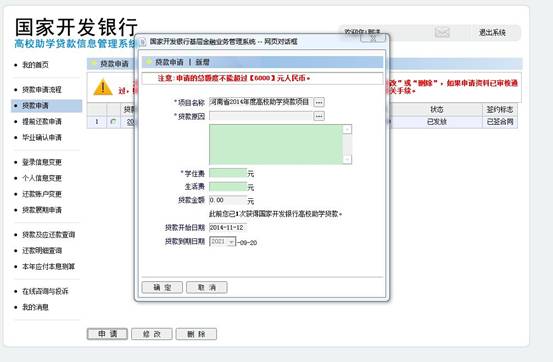The width and height of the screenshot is (553, 362).
Task: Open 本年应付本息测算 menu item
Action: pyautogui.click(x=49, y=266)
